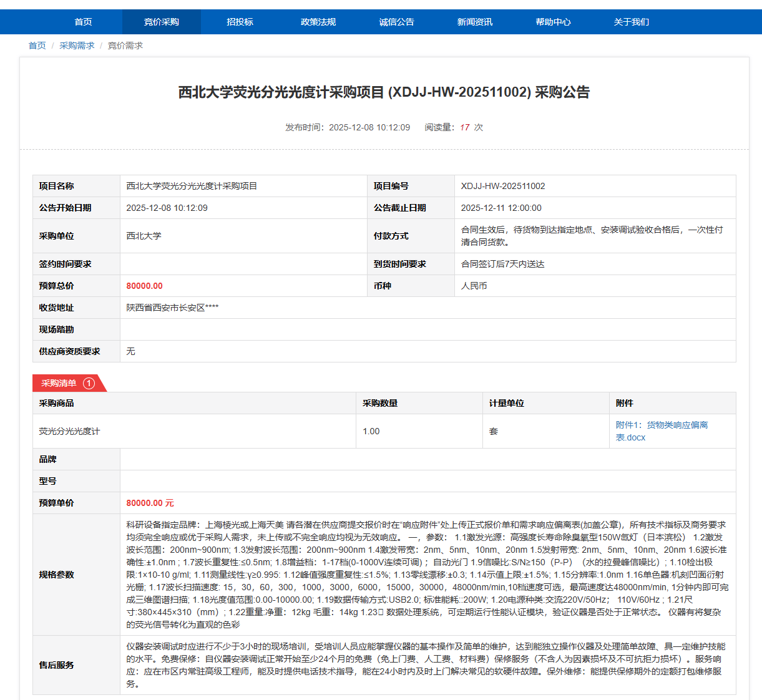Viewport: 762px width, 700px height.
Task: Go back to 采购需求 via breadcrumb
Action: point(77,46)
